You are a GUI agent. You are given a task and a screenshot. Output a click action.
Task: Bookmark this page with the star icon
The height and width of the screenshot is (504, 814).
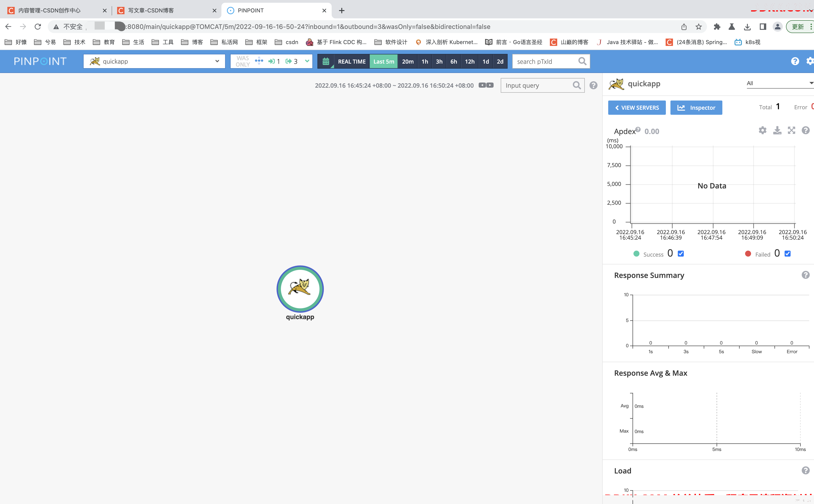click(x=698, y=27)
